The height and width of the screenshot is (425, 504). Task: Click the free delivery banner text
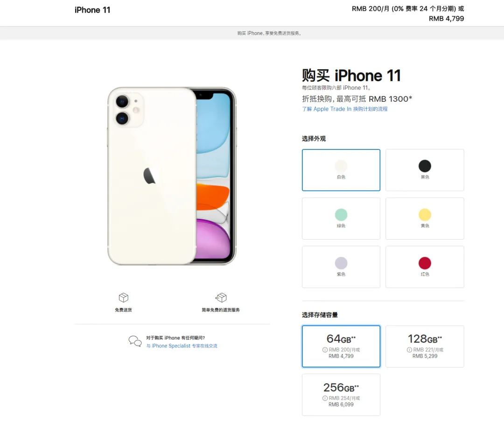point(269,33)
